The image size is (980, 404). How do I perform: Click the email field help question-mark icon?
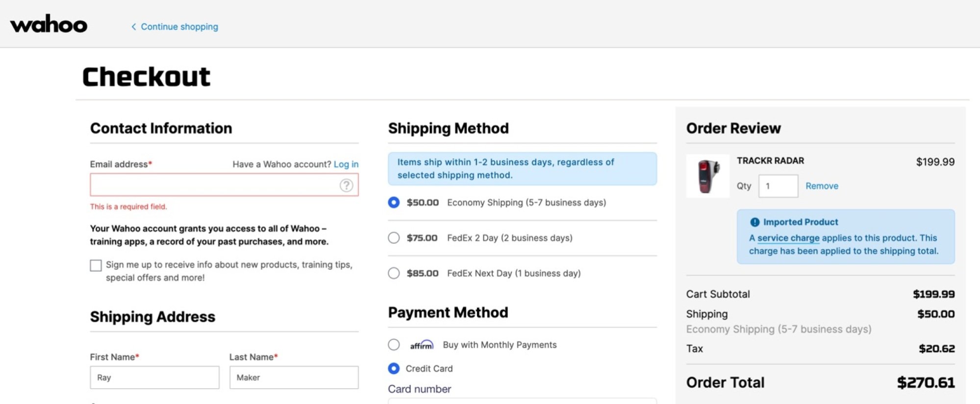(346, 185)
